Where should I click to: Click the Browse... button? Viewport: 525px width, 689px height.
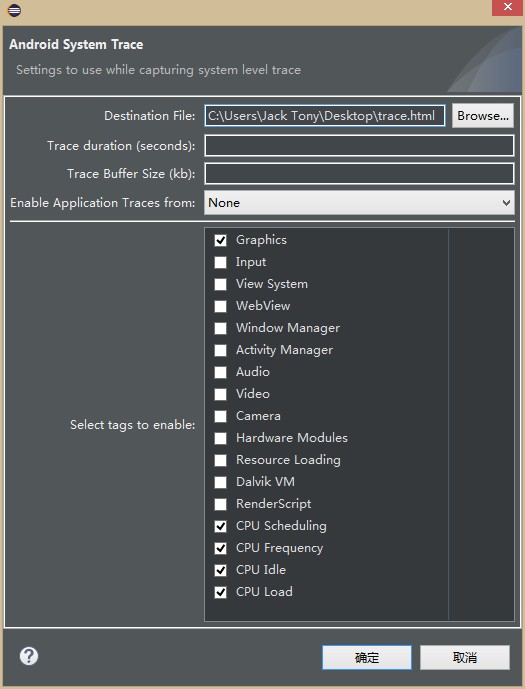483,116
